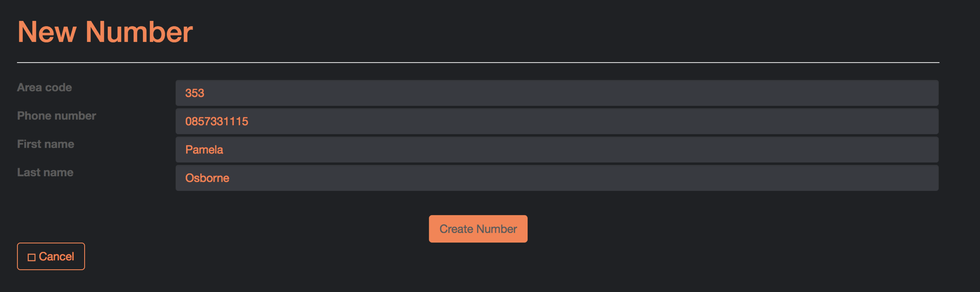The width and height of the screenshot is (980, 292).
Task: Click the Area code label
Action: click(x=45, y=88)
